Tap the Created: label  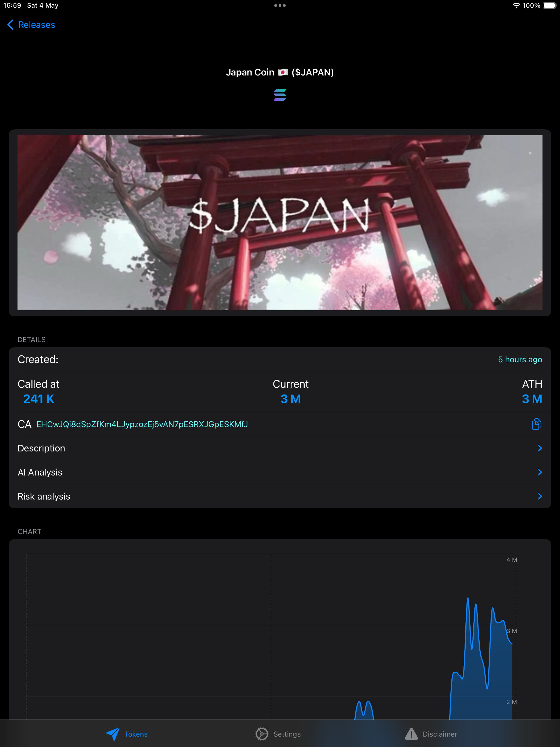point(38,359)
